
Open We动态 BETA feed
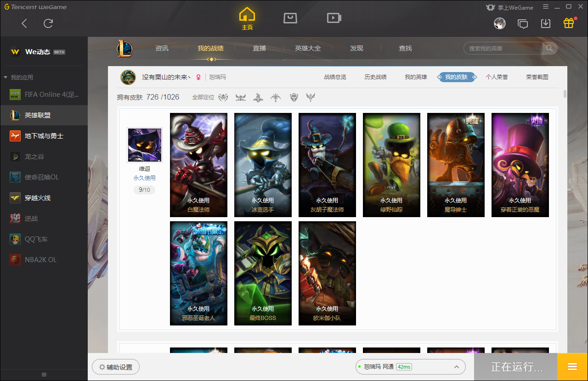point(38,52)
